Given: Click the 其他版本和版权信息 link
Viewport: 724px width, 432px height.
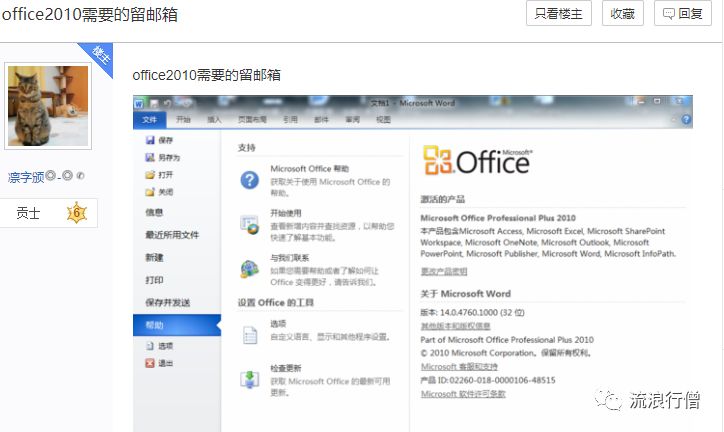Looking at the screenshot, I should click(455, 326).
